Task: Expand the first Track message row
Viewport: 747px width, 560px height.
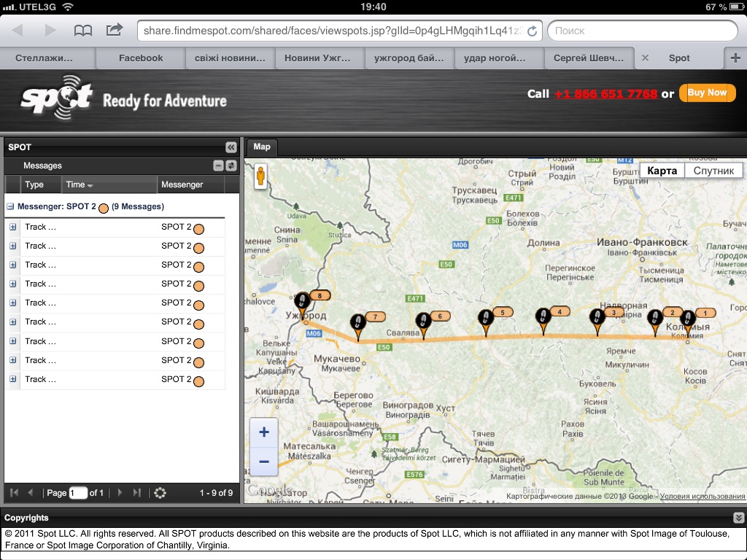Action: [x=12, y=227]
